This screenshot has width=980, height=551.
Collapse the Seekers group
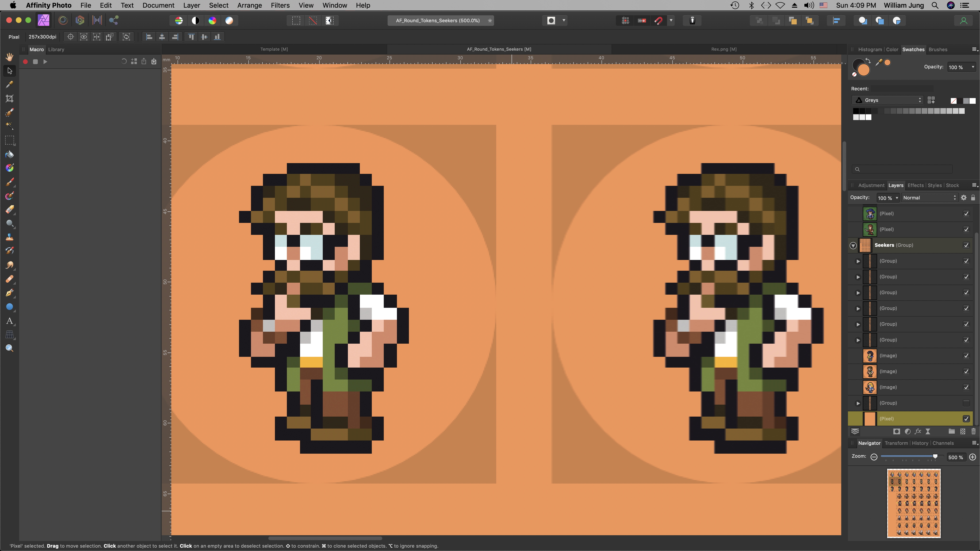(853, 246)
